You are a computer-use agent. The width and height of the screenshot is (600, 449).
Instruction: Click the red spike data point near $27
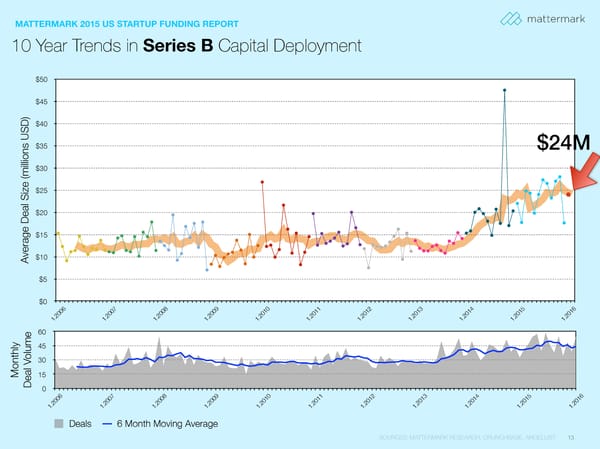(x=262, y=182)
